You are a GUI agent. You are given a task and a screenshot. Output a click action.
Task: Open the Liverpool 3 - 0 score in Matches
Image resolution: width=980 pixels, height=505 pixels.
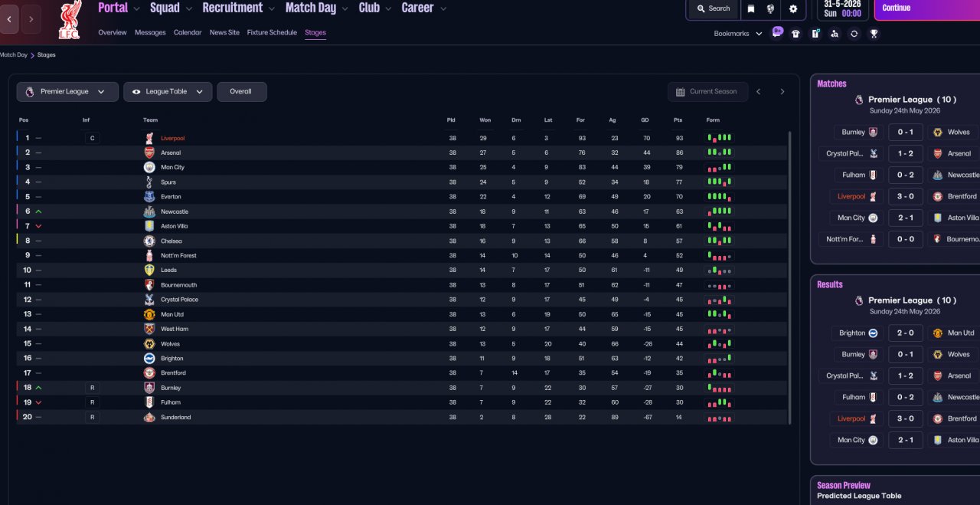pos(905,196)
